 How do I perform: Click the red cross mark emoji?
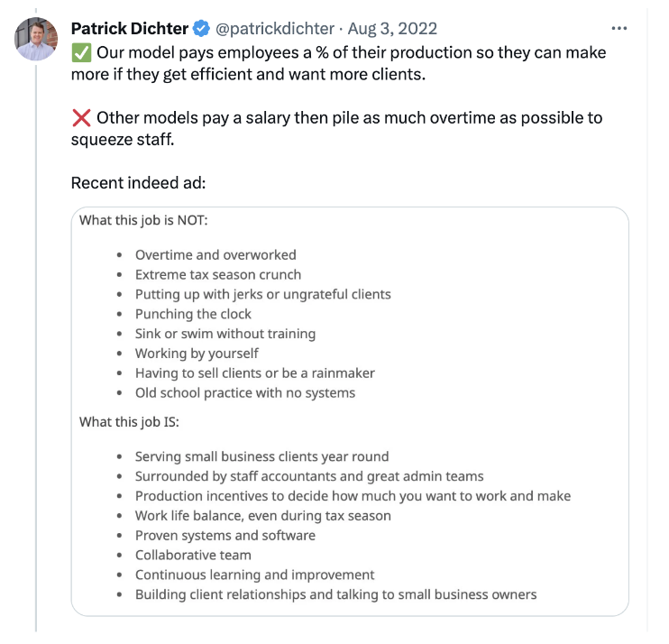click(x=81, y=118)
